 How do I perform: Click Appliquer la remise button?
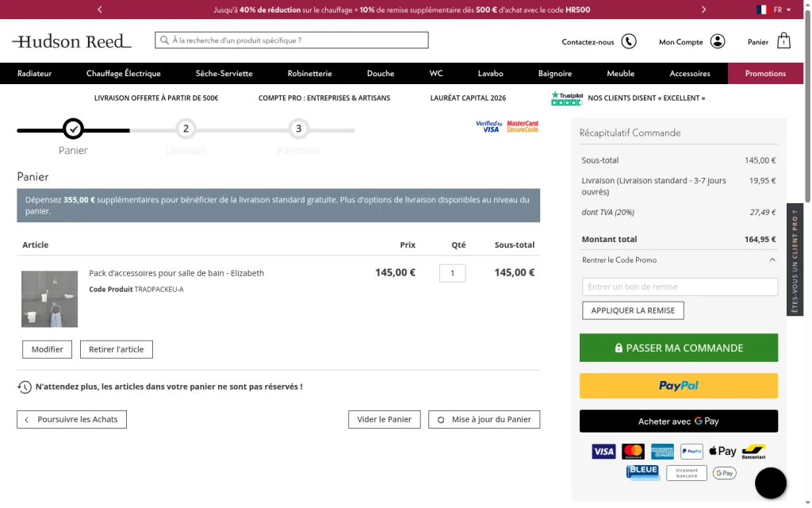tap(633, 310)
